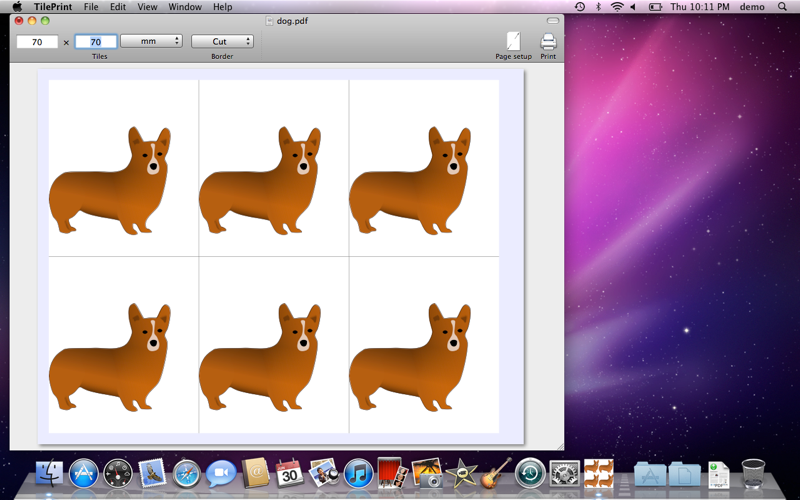Click the Trash icon in dock
Viewport: 800px width, 500px height.
(x=753, y=473)
